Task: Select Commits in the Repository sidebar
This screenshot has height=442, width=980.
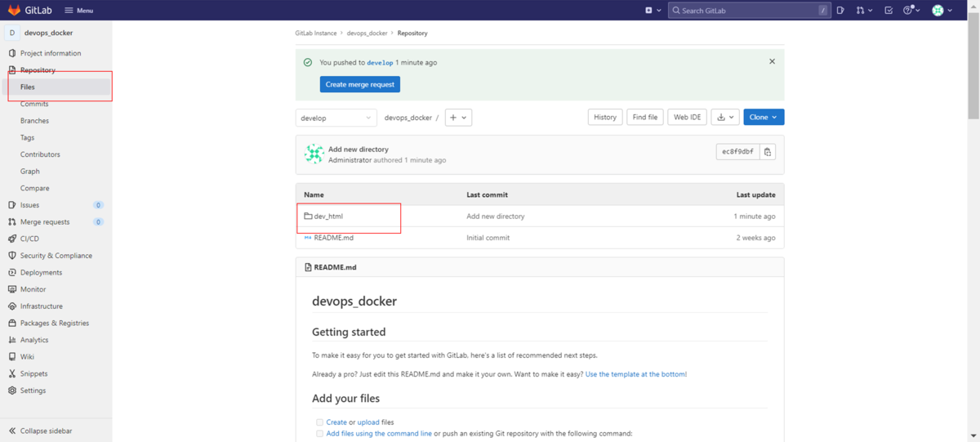Action: (34, 104)
